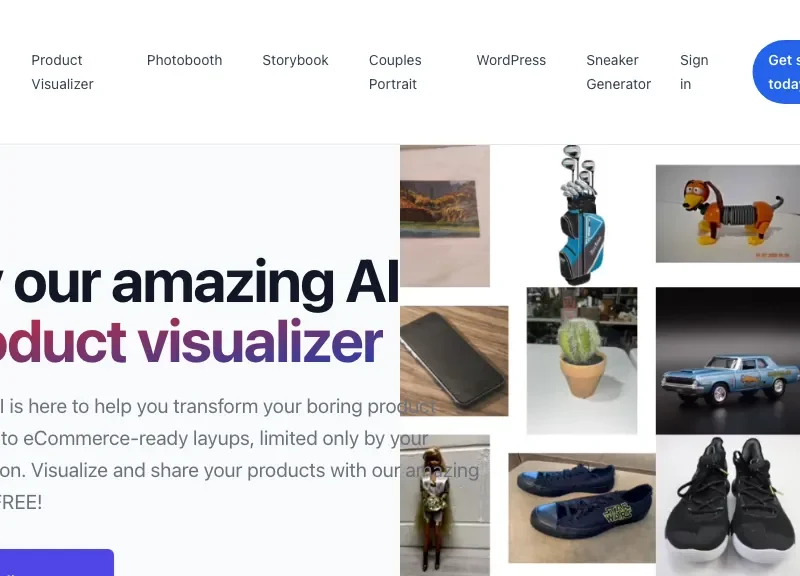
Task: Pick the black high-top shoes photo
Action: 728,505
